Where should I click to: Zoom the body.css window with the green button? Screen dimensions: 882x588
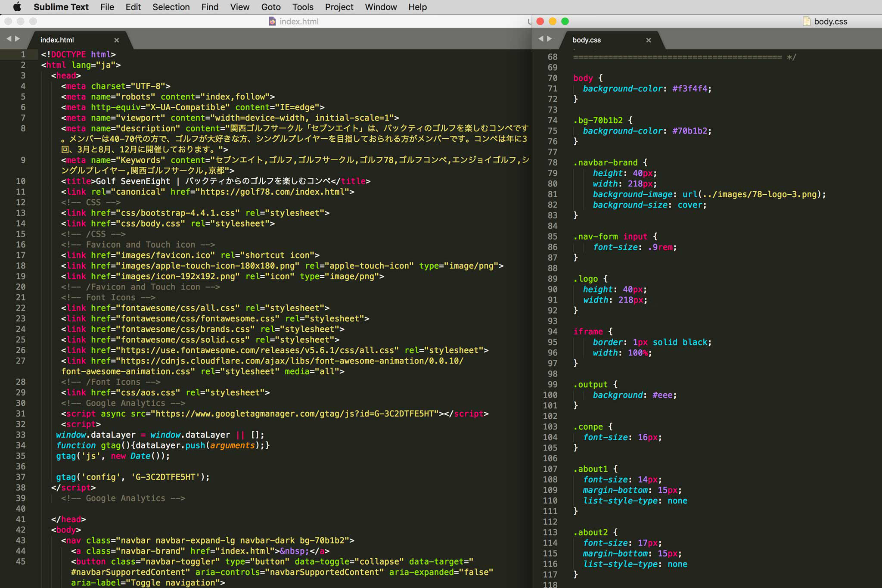click(x=565, y=21)
